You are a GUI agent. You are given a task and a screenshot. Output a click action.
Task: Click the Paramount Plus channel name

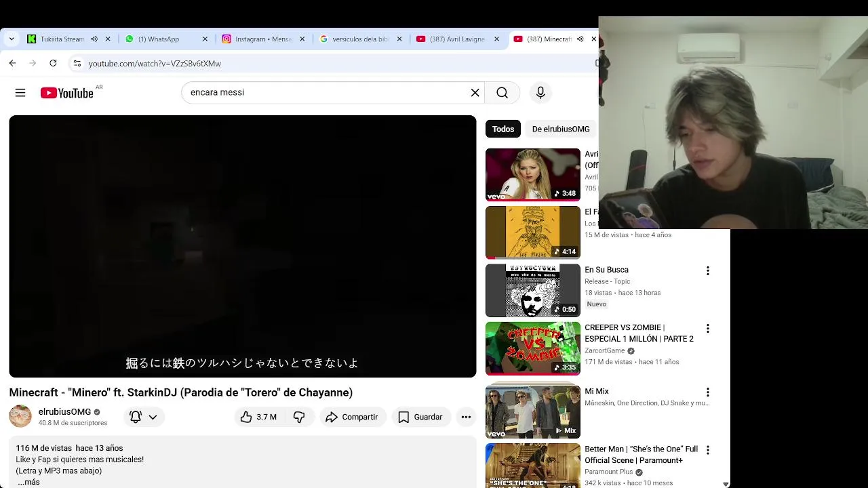coord(609,472)
